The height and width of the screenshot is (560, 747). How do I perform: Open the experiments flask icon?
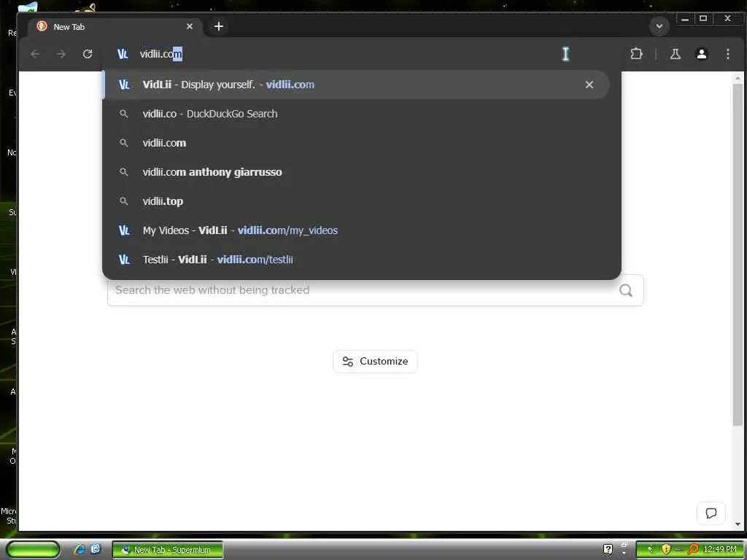(x=675, y=54)
